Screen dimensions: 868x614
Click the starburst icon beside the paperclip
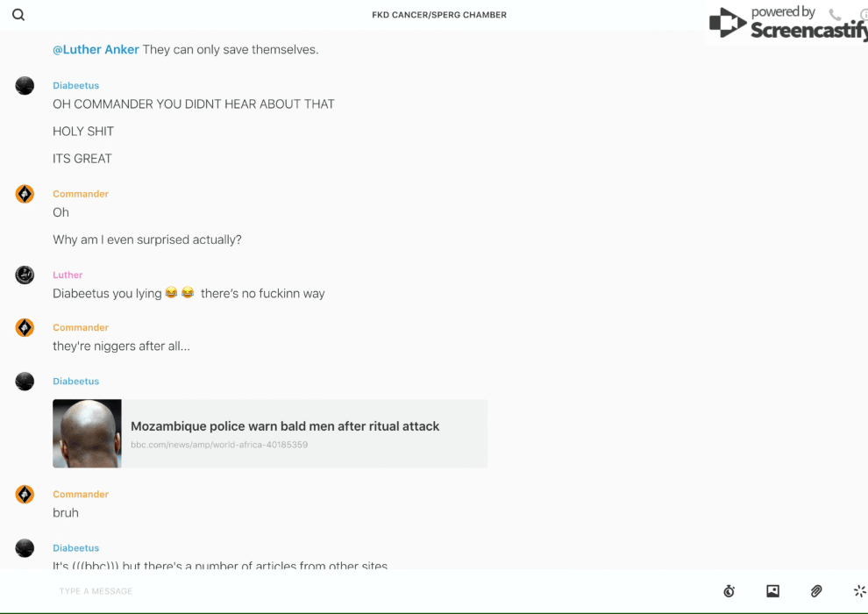(x=859, y=591)
